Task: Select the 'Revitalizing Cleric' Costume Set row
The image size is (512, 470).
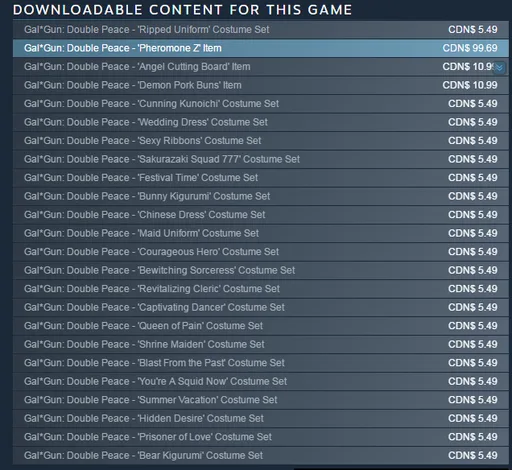Action: click(x=261, y=289)
